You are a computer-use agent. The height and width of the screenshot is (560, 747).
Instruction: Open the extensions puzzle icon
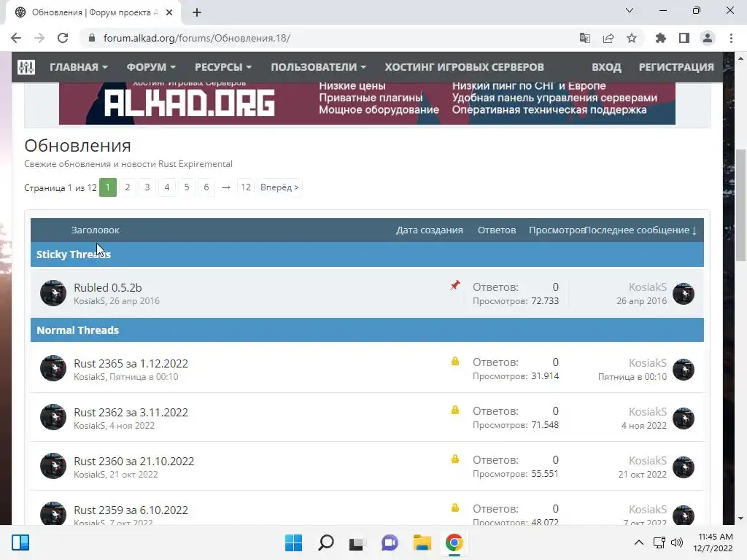click(x=661, y=38)
